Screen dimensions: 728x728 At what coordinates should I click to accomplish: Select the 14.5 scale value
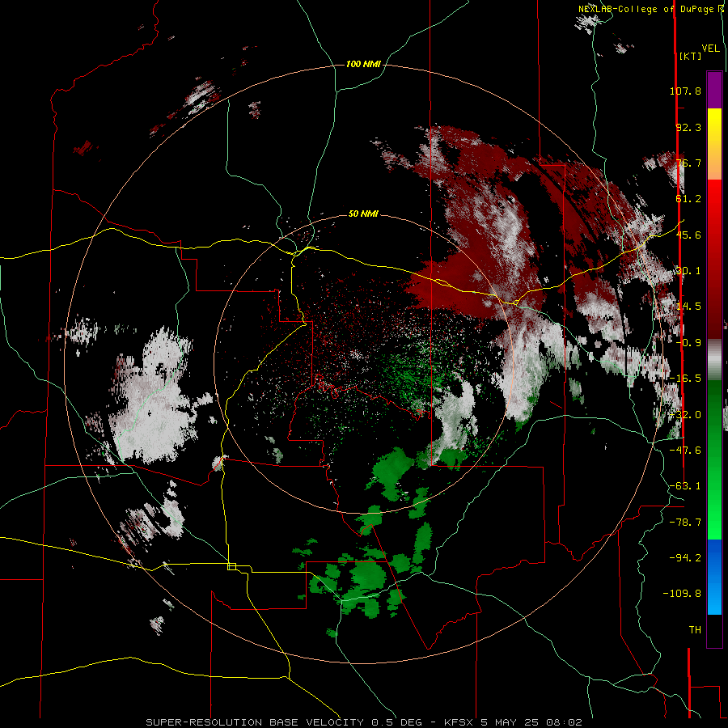688,307
